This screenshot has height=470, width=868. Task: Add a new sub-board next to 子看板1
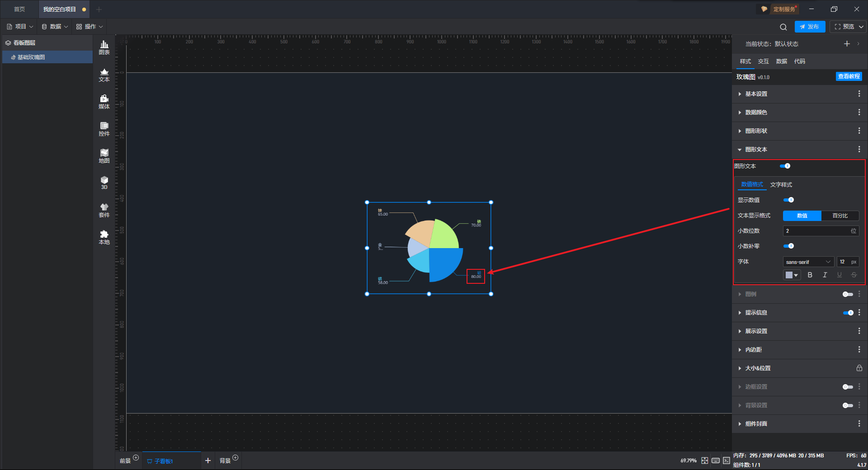tap(208, 461)
